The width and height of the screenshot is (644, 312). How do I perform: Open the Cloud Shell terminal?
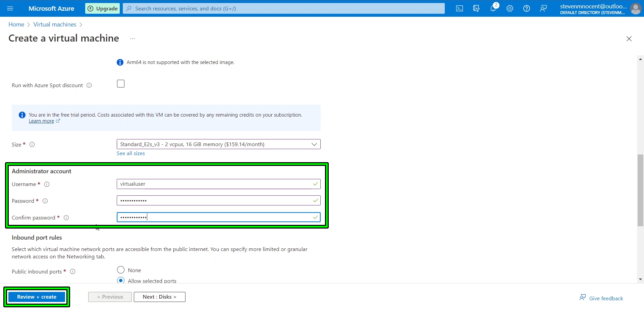(459, 8)
